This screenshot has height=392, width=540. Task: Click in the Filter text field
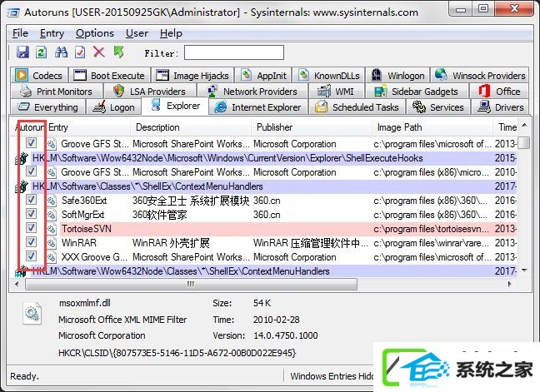[x=234, y=52]
